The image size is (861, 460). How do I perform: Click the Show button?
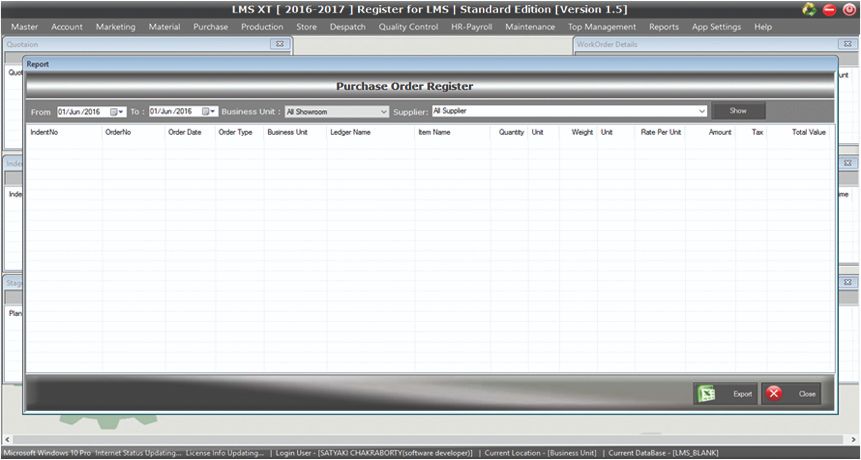point(738,111)
